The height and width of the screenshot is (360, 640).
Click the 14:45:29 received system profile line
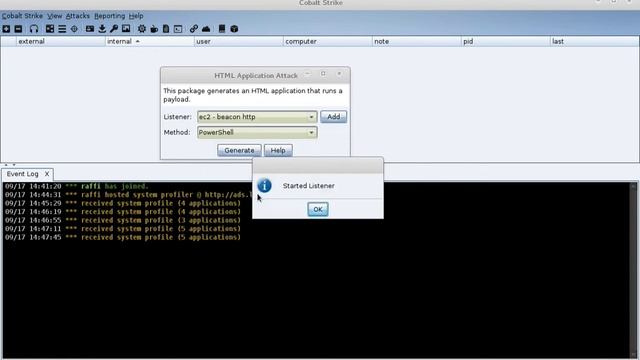[x=123, y=203]
